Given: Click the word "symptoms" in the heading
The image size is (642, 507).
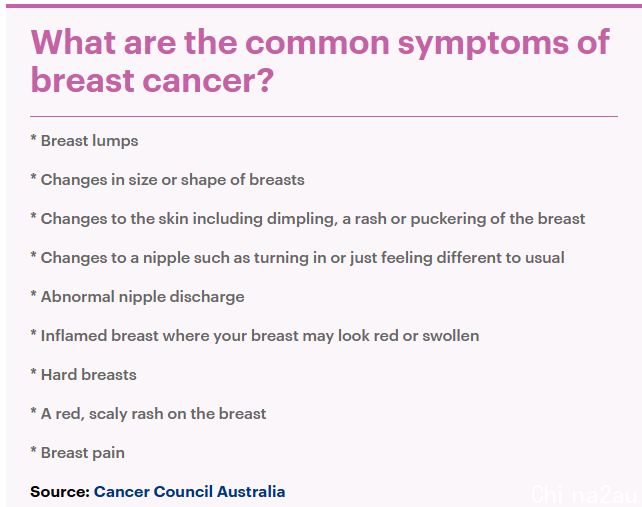Looking at the screenshot, I should pos(483,44).
